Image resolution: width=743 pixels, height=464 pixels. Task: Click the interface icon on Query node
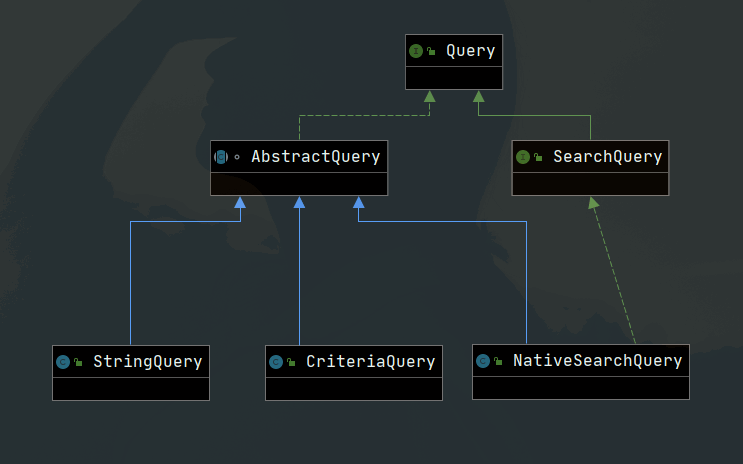[x=416, y=51]
